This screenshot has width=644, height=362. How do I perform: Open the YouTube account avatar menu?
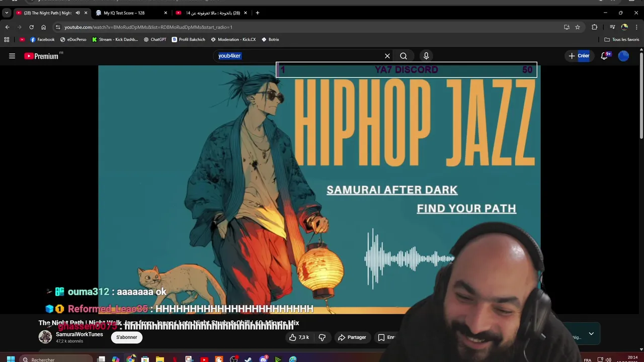pos(623,56)
